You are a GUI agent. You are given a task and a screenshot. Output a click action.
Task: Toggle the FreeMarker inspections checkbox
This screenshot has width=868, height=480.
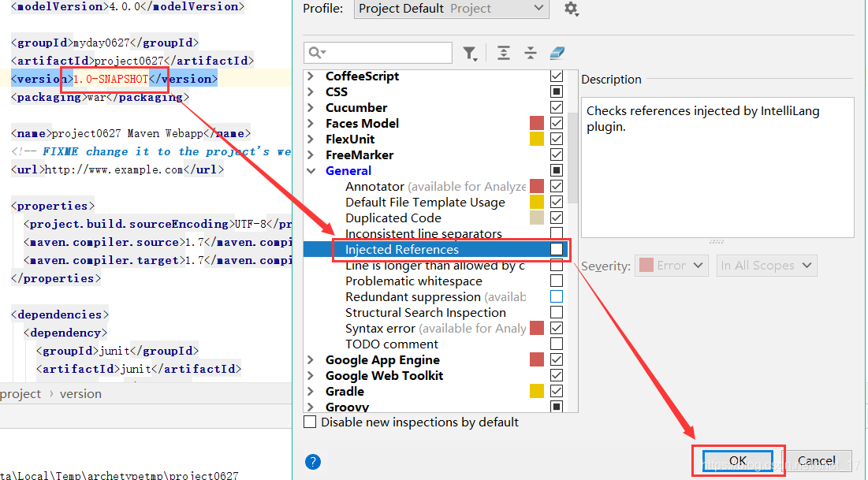click(x=557, y=154)
